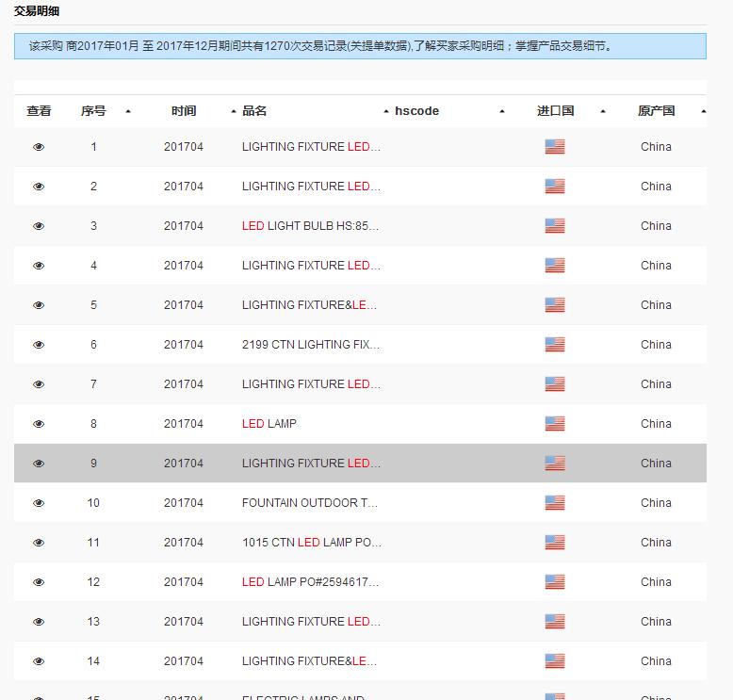Viewport: 733px width, 700px height.
Task: Click the eye icon for record 12
Action: coord(39,582)
